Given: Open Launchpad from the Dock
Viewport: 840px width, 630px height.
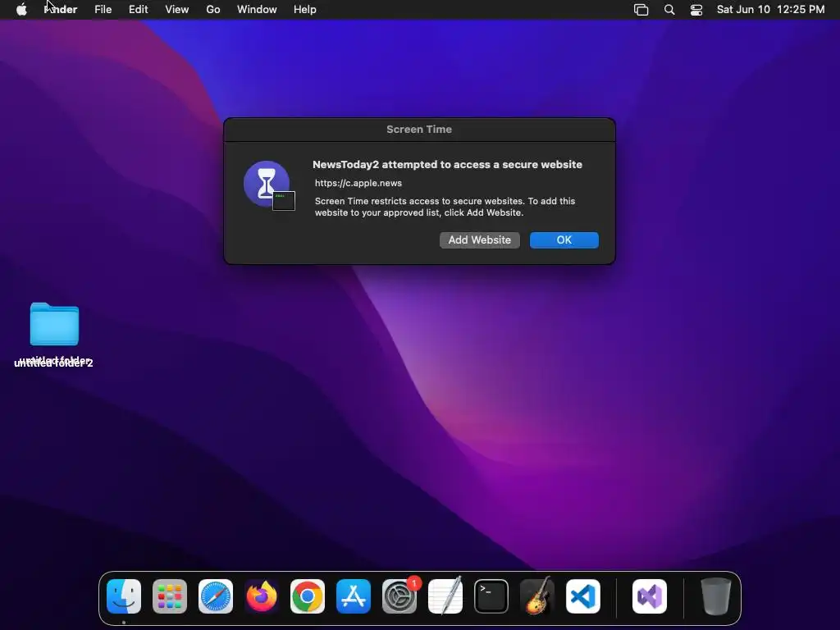Looking at the screenshot, I should coord(170,596).
